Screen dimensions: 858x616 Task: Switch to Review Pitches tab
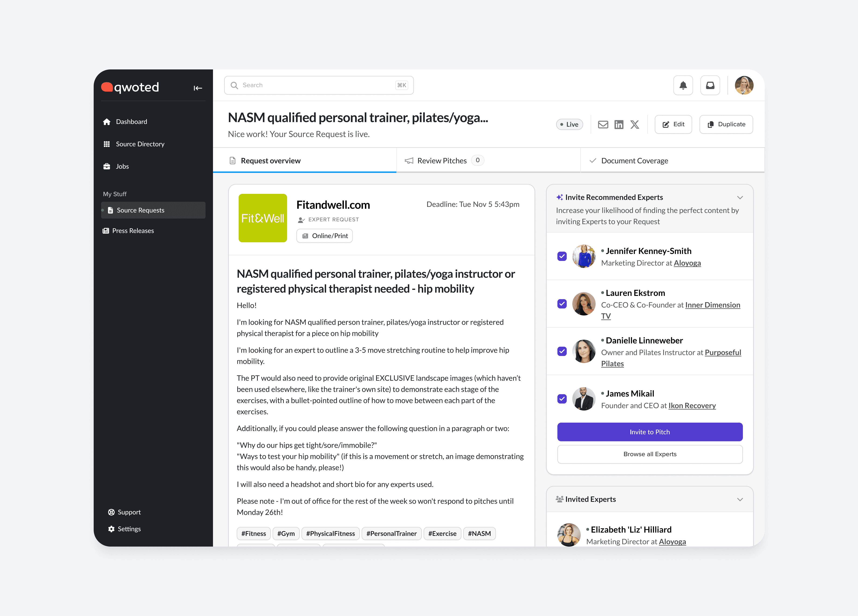[x=442, y=161]
